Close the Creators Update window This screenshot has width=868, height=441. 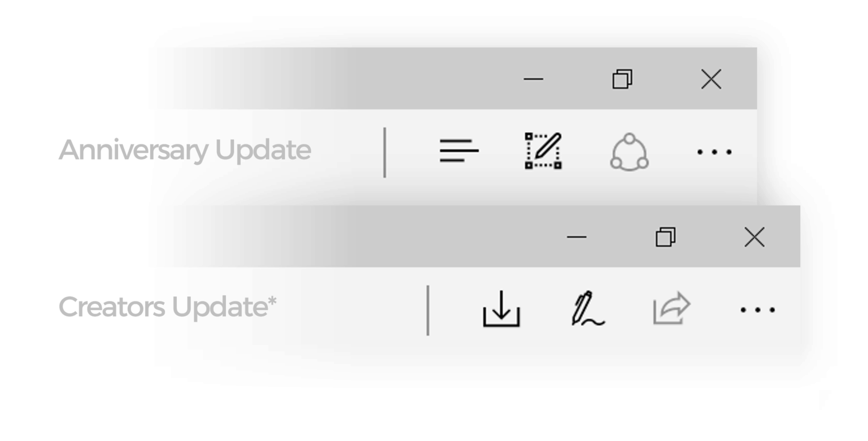click(754, 237)
